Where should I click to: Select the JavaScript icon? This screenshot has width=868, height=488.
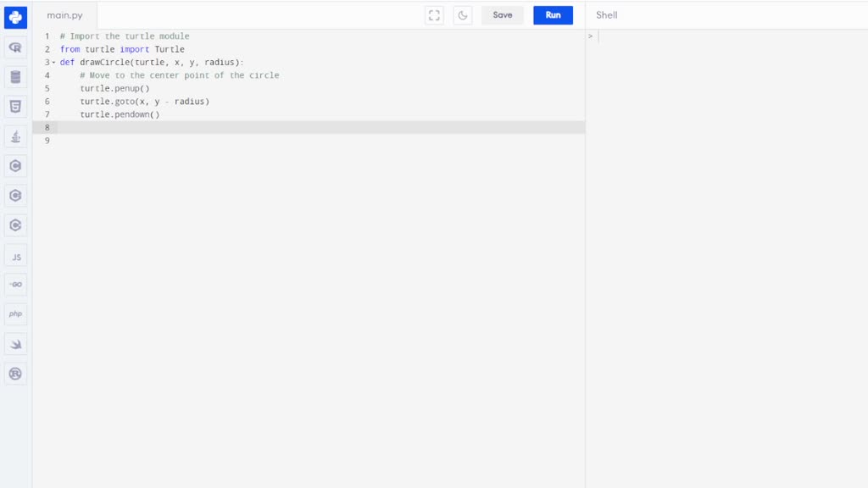[15, 255]
